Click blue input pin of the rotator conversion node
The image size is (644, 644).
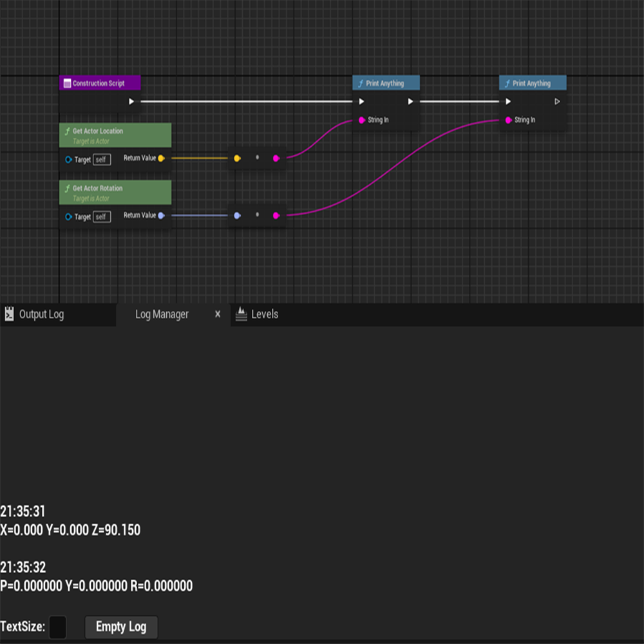point(237,216)
